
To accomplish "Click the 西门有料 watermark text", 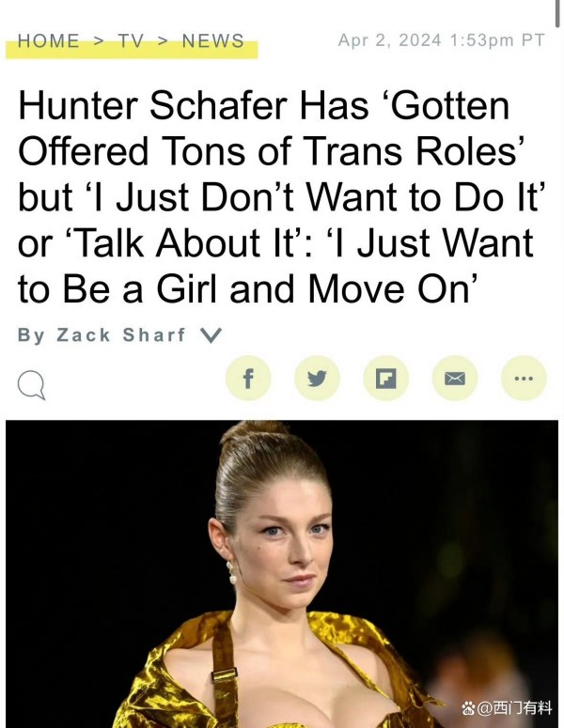I will coord(523,708).
